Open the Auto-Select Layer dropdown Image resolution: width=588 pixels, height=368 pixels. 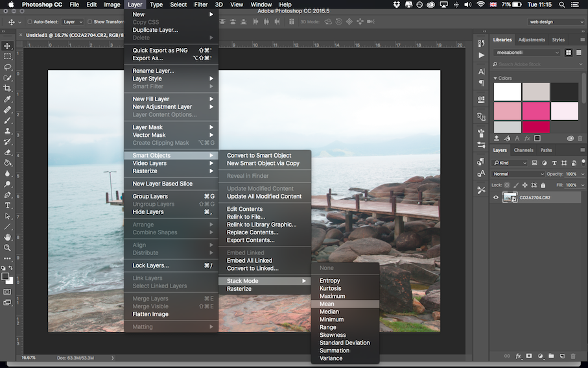pos(73,22)
